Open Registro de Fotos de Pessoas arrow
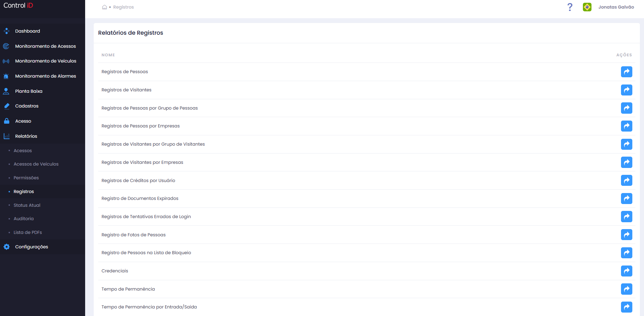This screenshot has height=316, width=644. [x=626, y=235]
